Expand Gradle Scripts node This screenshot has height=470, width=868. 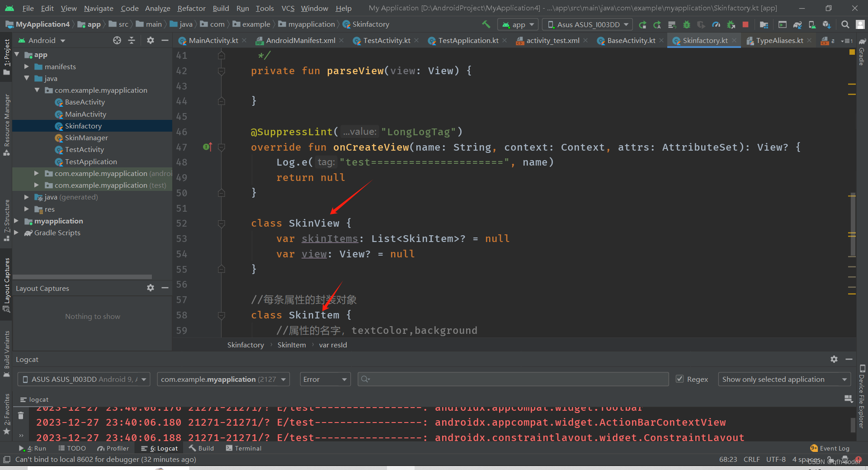(16, 233)
